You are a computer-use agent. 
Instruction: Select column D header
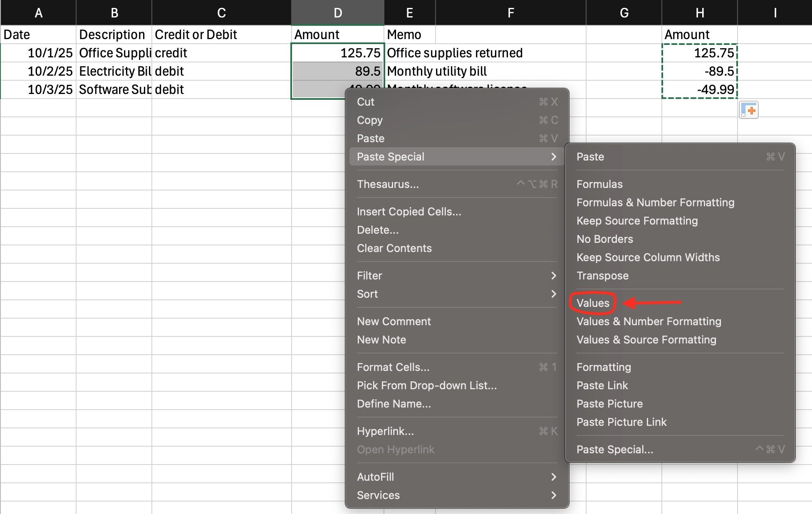point(338,12)
